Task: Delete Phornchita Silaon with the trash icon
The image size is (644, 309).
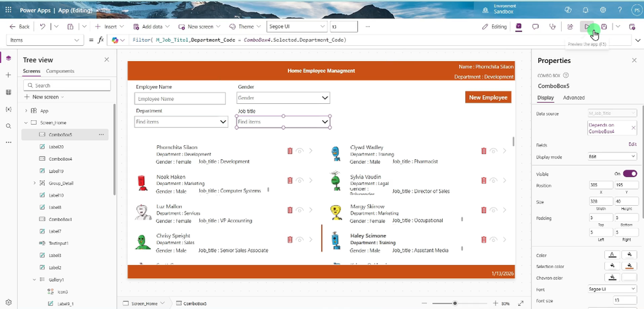Action: (290, 151)
